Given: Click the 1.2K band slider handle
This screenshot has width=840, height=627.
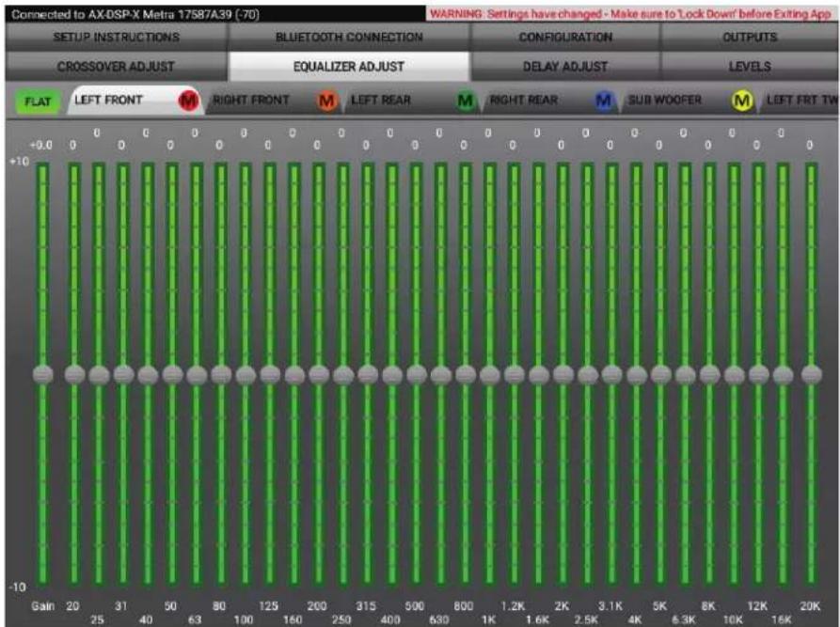Looking at the screenshot, I should tap(515, 374).
